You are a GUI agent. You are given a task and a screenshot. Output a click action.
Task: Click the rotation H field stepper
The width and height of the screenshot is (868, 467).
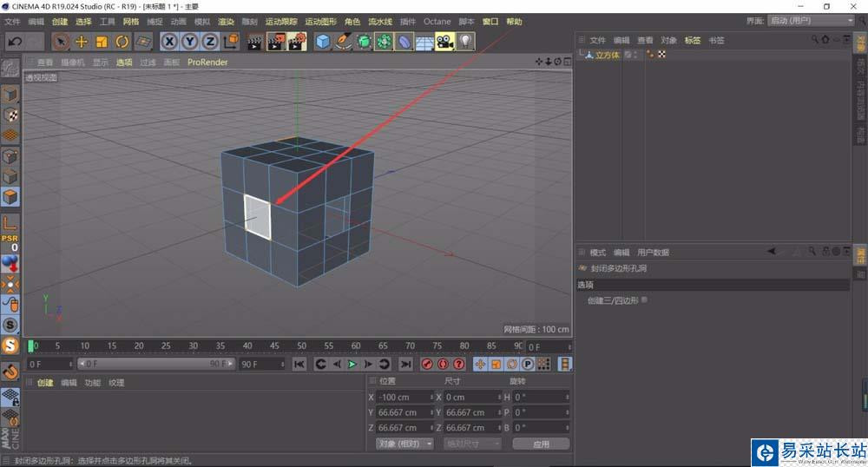(568, 398)
